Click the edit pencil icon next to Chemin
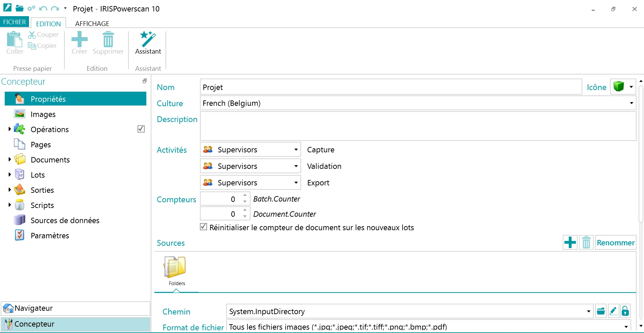Screen dimensions: 644x333 [x=613, y=311]
